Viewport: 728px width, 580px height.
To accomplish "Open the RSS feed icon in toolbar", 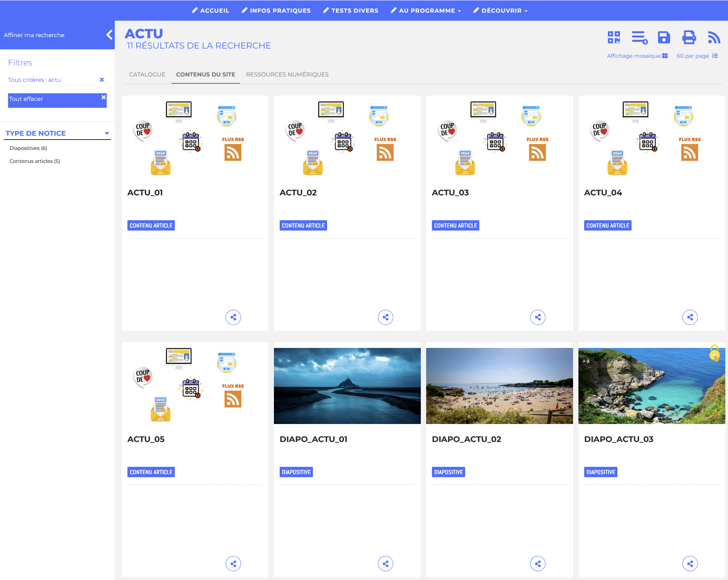I will click(713, 37).
